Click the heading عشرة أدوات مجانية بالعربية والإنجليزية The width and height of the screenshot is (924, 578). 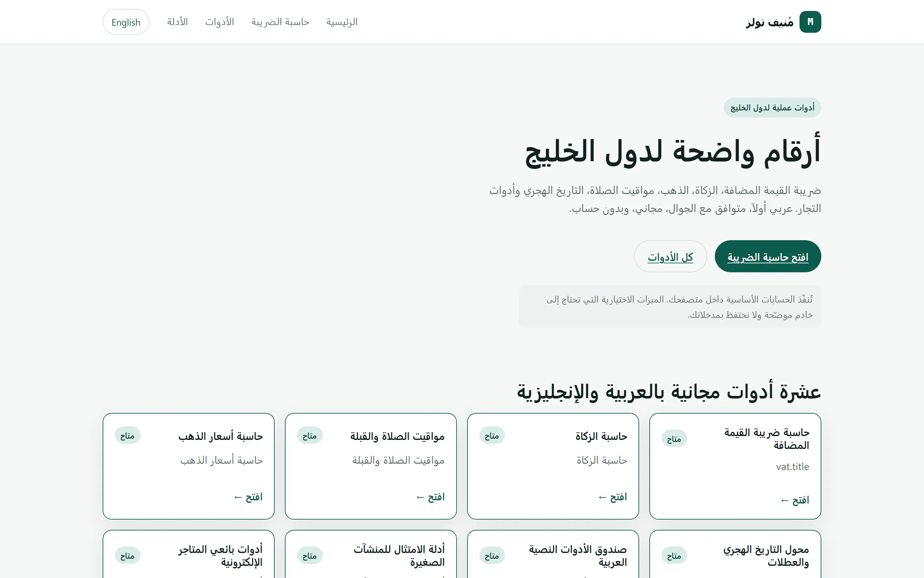[669, 391]
